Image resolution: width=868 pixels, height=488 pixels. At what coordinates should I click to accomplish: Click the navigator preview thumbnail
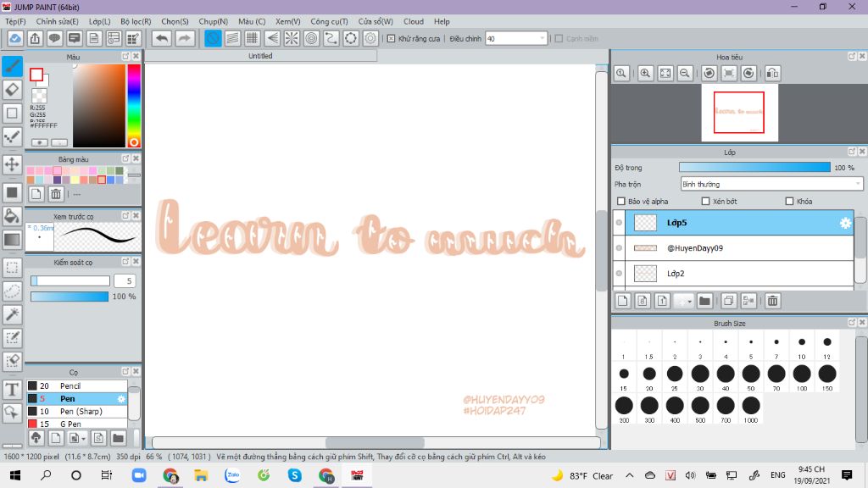pos(739,113)
